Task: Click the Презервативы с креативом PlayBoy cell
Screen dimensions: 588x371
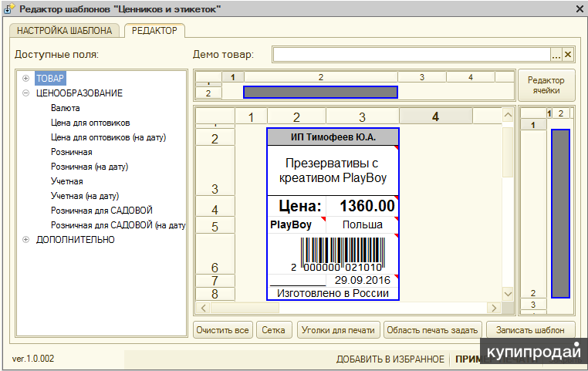Action: click(x=333, y=170)
